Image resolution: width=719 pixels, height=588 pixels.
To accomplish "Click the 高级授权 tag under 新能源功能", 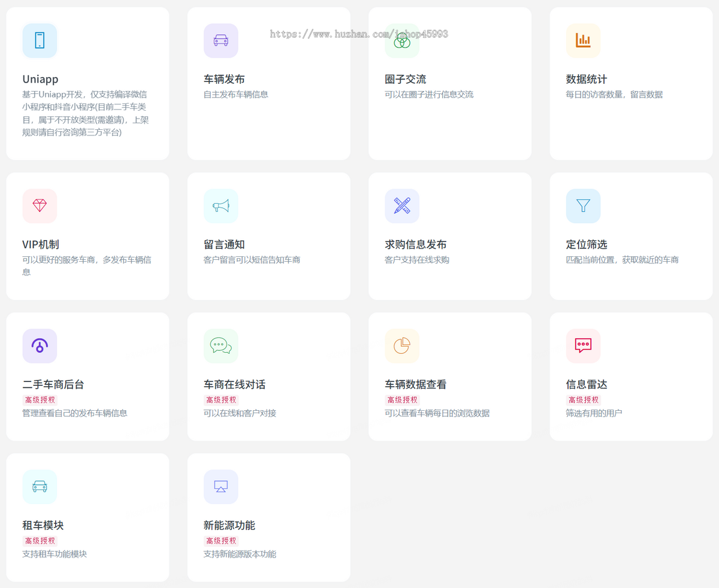I will coord(221,541).
